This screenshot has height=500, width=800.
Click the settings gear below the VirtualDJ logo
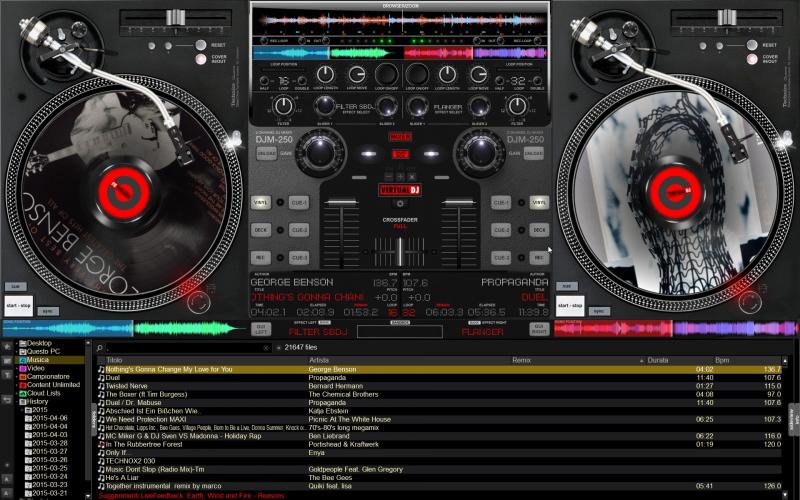pyautogui.click(x=400, y=204)
